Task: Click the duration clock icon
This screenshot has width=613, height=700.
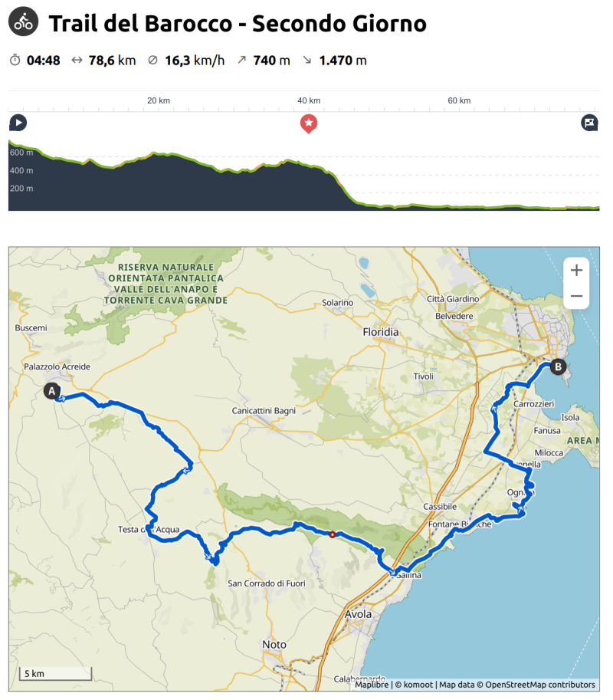Action: (15, 61)
